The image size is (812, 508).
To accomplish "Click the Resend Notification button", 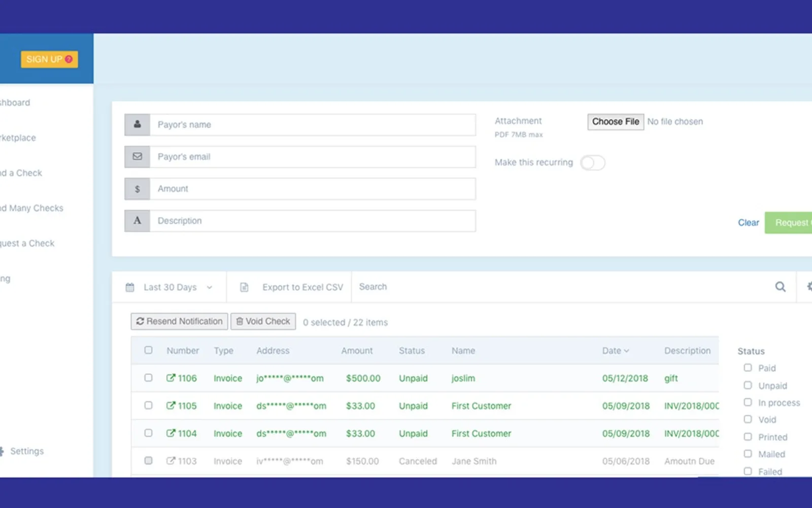I will (x=179, y=322).
